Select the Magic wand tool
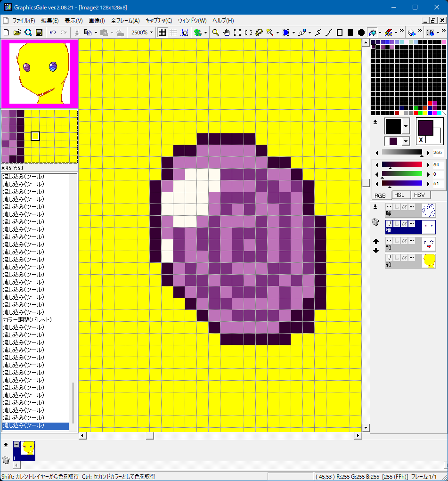 click(270, 33)
